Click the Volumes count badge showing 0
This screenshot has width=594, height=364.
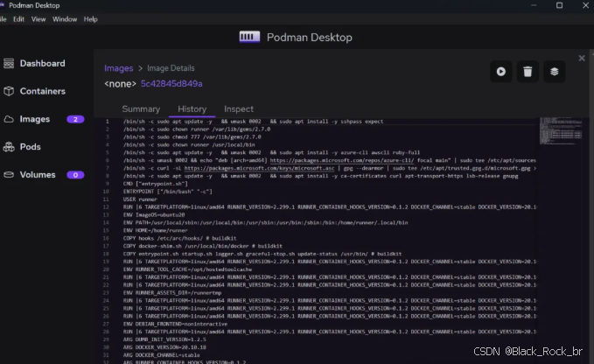coord(75,175)
